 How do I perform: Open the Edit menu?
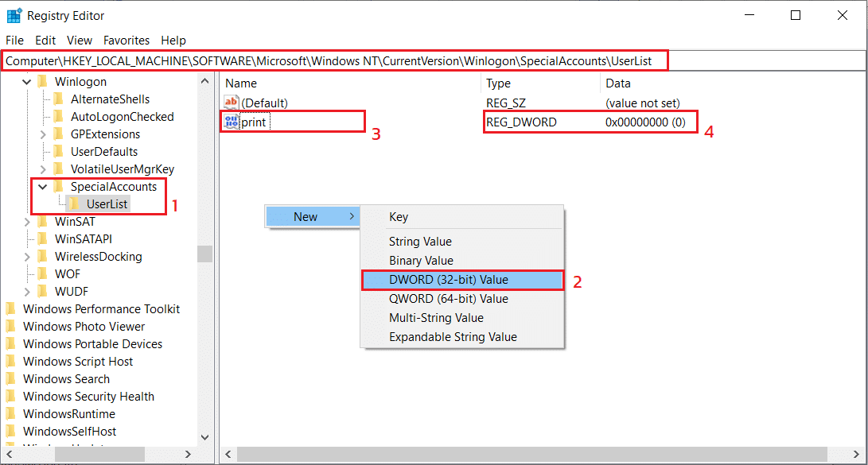coord(45,41)
